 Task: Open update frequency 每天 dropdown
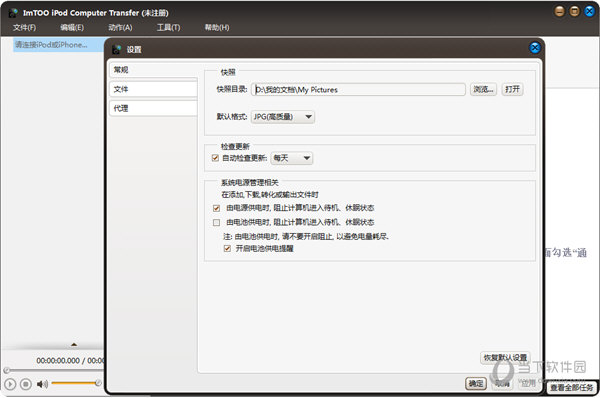[x=292, y=158]
